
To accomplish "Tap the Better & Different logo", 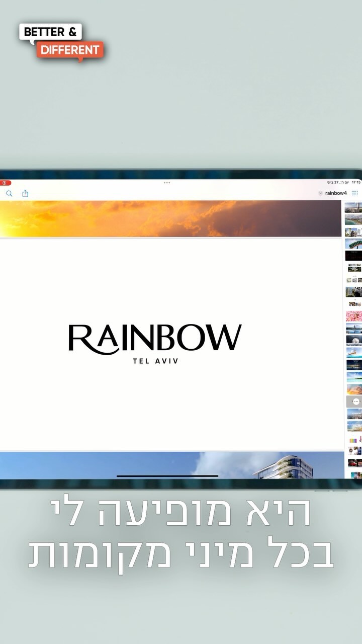I will (61, 42).
